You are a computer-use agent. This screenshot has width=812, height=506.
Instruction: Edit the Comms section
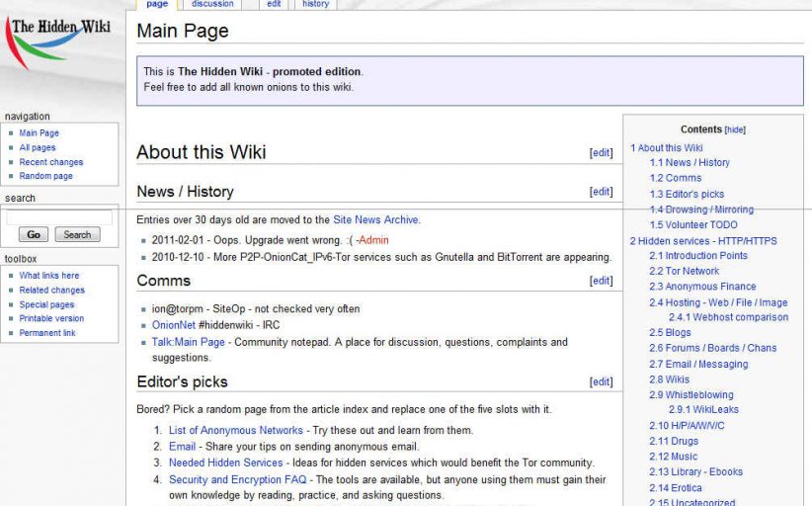tap(601, 281)
